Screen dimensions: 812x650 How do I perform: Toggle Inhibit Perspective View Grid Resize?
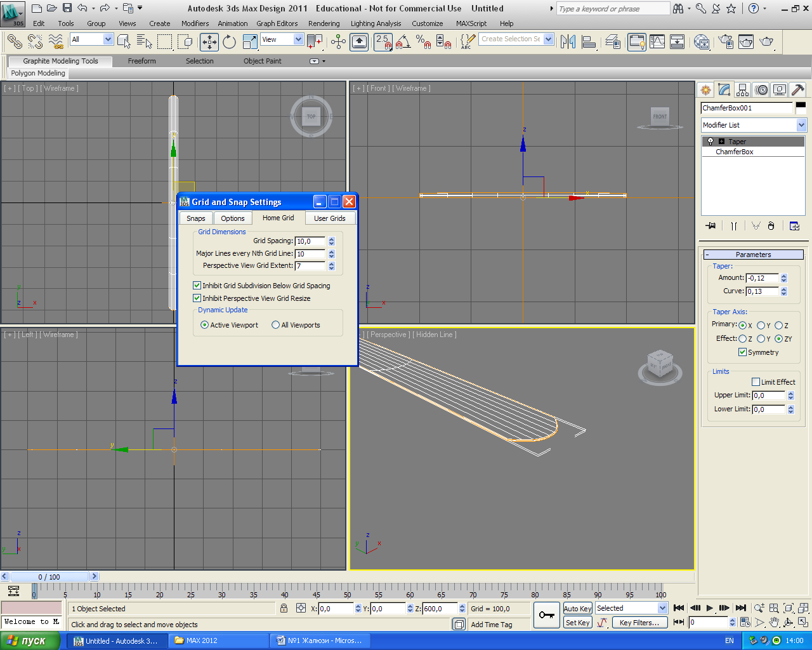point(197,298)
